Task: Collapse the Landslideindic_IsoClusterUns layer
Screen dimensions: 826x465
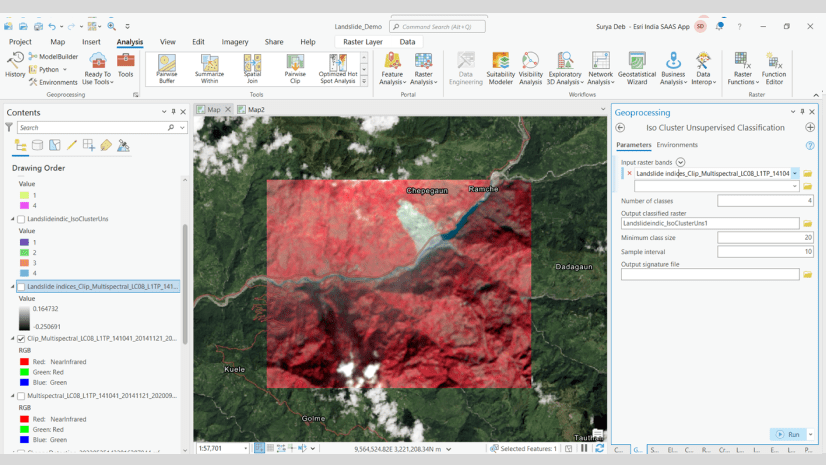Action: click(x=13, y=219)
